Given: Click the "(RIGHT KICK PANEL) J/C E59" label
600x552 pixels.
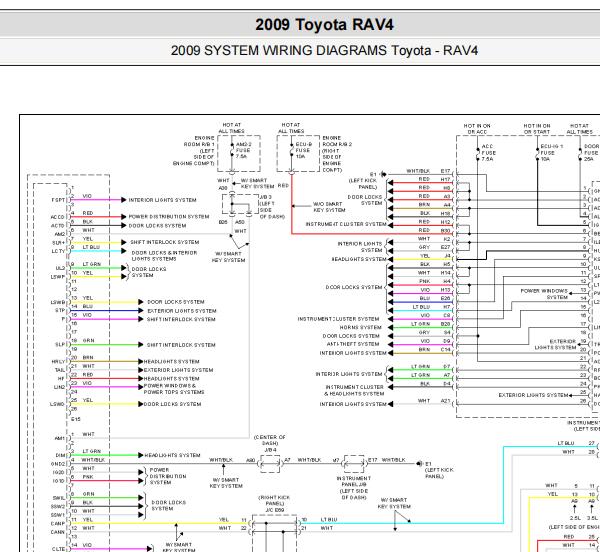Looking at the screenshot, I should (x=274, y=504).
